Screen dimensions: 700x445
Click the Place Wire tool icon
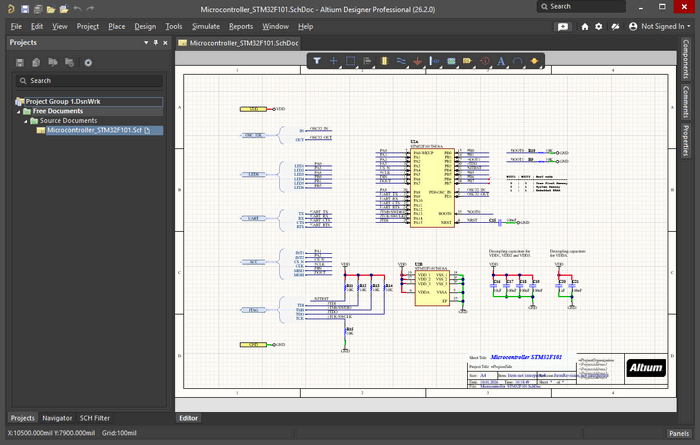click(401, 61)
